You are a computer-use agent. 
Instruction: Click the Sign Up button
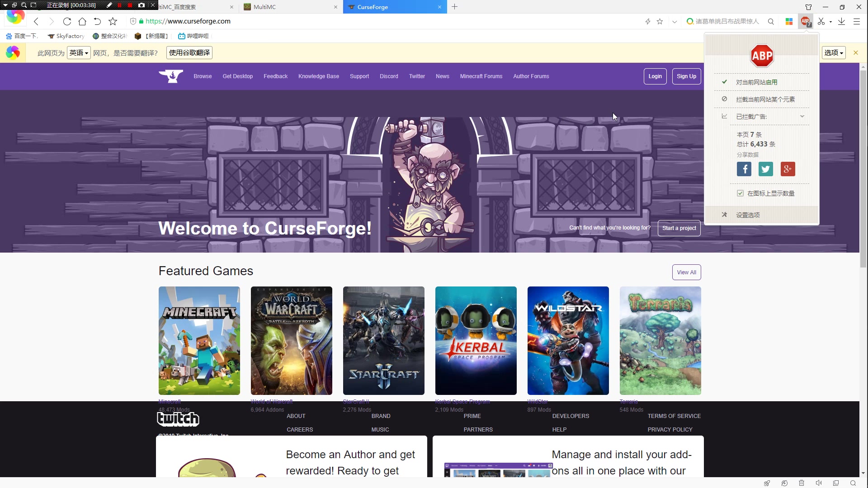pos(686,76)
